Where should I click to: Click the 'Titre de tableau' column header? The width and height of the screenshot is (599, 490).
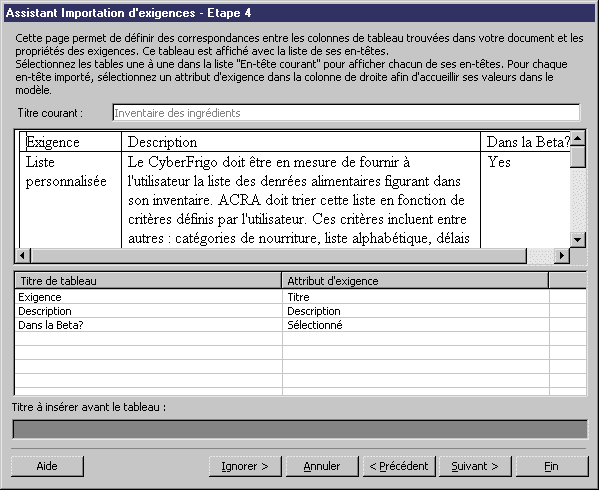click(148, 281)
